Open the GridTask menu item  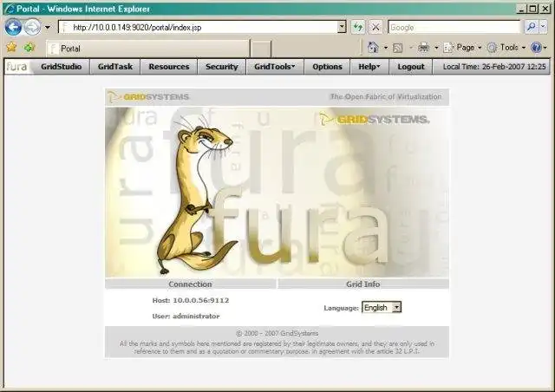click(115, 67)
